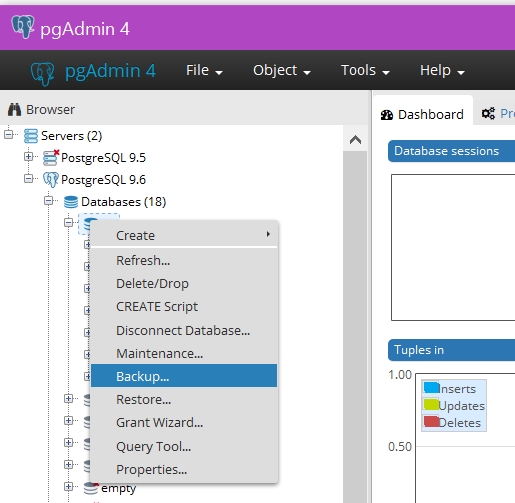Image resolution: width=515 pixels, height=503 pixels.
Task: Open the Tools menu dropdown
Action: coord(365,70)
